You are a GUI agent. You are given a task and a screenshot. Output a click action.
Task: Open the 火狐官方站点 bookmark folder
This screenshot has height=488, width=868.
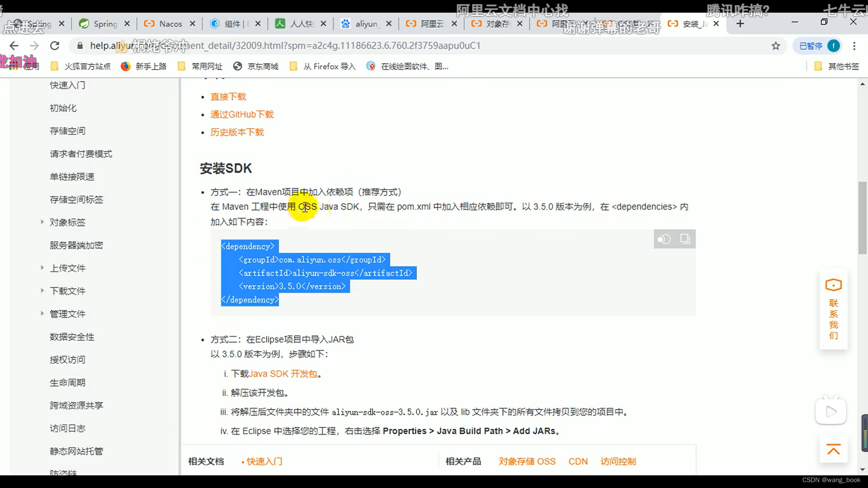point(81,66)
